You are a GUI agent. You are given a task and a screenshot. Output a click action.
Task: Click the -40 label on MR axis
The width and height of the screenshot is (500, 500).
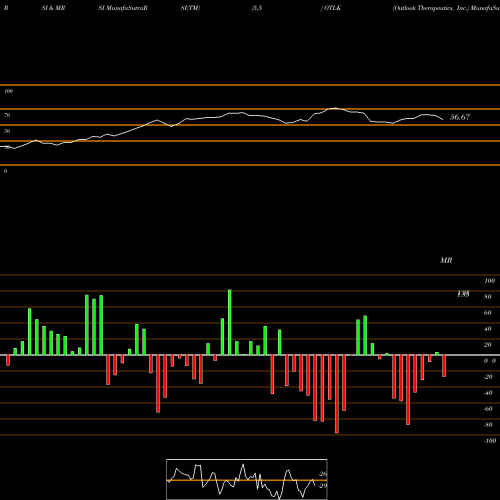(x=488, y=393)
